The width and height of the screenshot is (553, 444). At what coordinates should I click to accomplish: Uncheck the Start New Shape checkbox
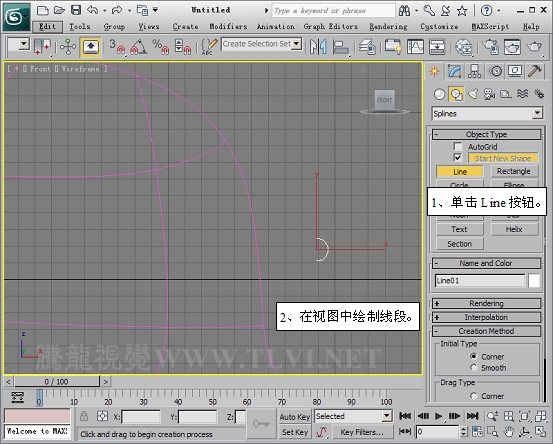tap(457, 157)
